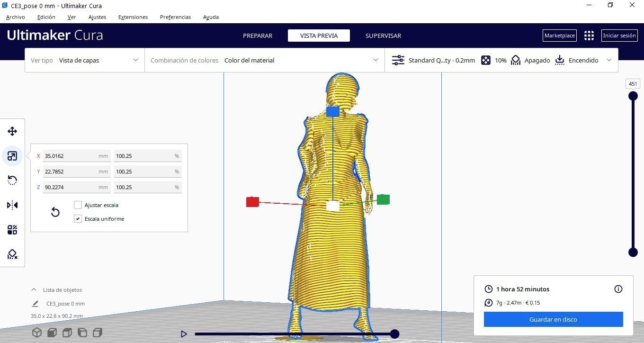Select CE3_pose 0 mm in object list
Viewport: 644px width, 343px height.
(65, 304)
